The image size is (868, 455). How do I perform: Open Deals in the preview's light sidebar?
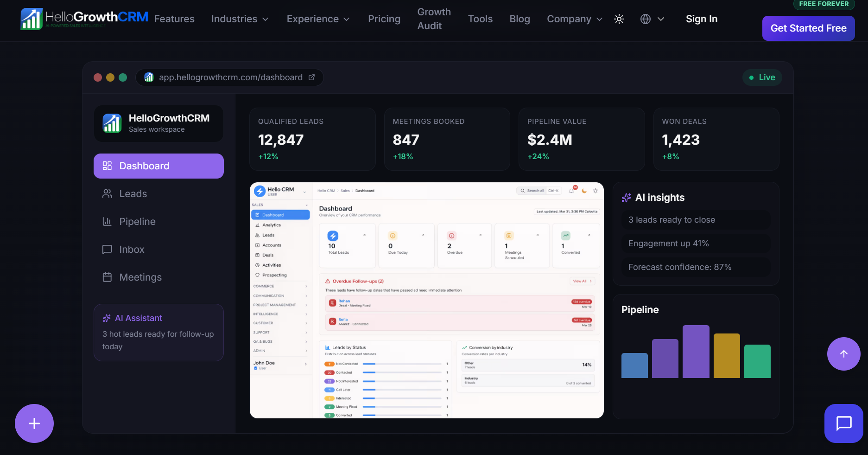point(280,255)
